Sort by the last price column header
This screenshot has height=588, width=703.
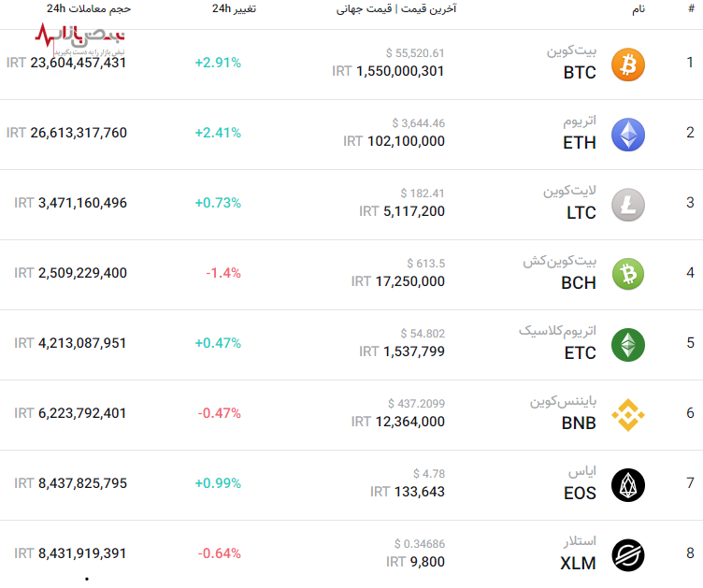(x=396, y=8)
